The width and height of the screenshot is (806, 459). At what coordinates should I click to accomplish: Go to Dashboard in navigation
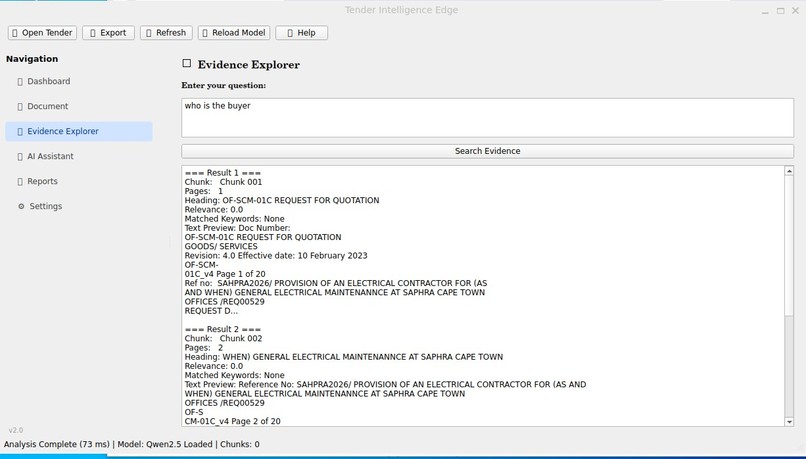coord(79,81)
